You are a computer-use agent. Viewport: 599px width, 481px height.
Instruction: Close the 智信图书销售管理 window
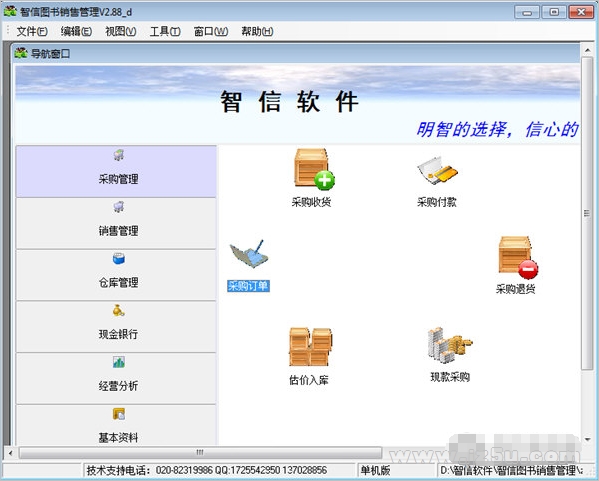[x=581, y=12]
